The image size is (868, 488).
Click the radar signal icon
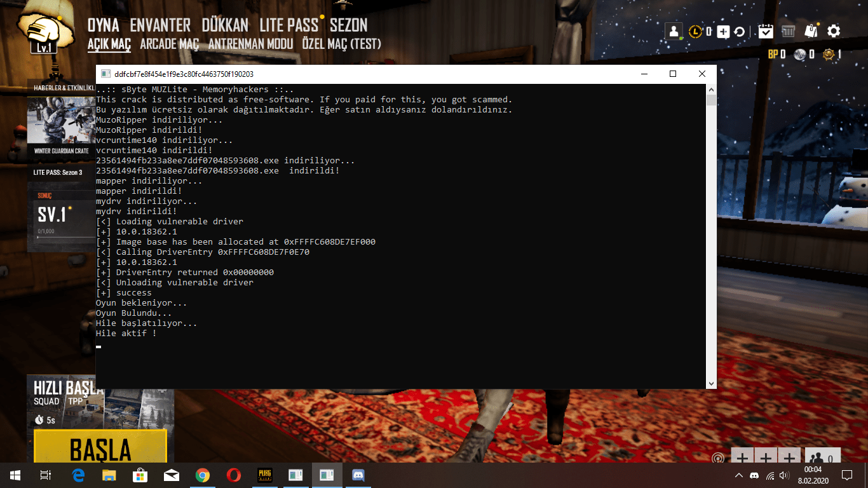tap(718, 458)
